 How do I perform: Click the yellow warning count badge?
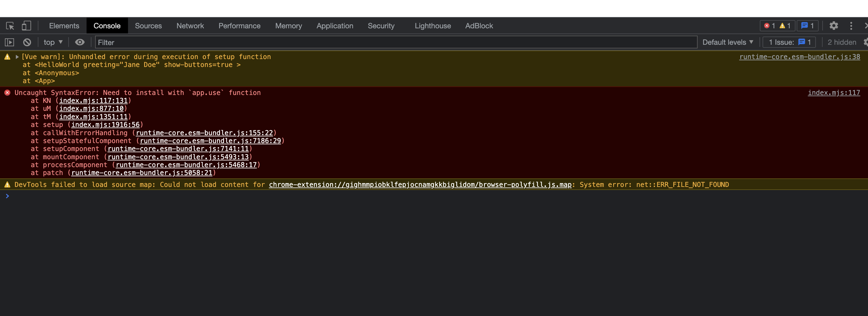tap(785, 26)
